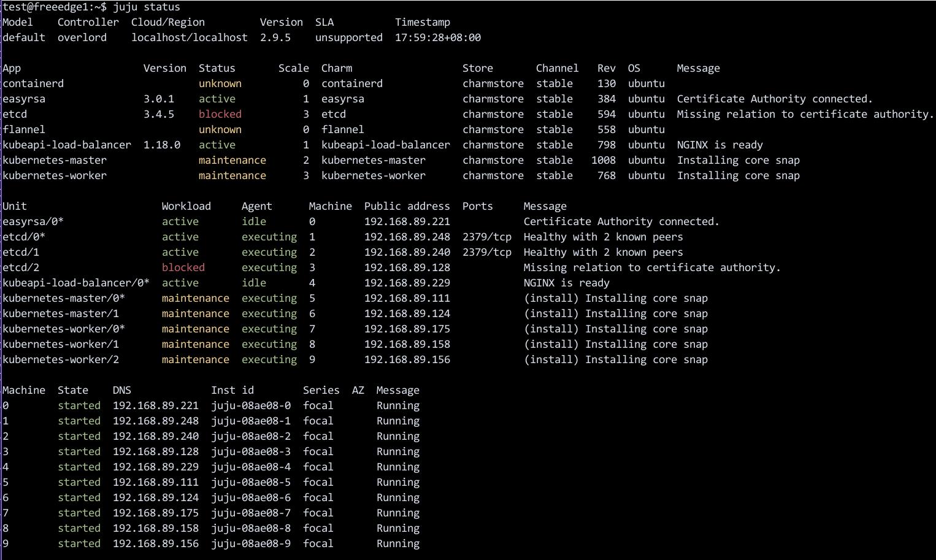Image resolution: width=936 pixels, height=560 pixels.
Task: Select the 'etcd/1' unit name
Action: point(21,252)
